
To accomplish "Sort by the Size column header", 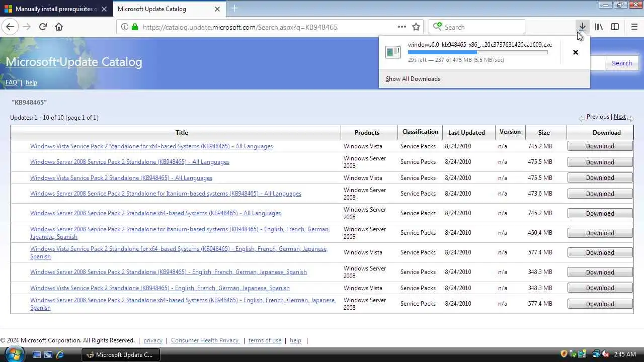I will pyautogui.click(x=544, y=133).
